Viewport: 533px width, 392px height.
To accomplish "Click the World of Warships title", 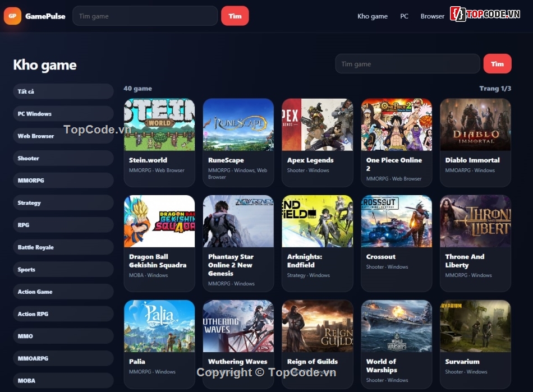I will (382, 366).
